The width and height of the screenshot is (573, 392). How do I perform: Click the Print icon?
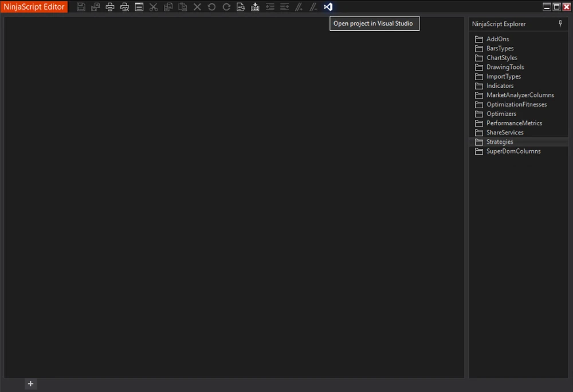[110, 7]
